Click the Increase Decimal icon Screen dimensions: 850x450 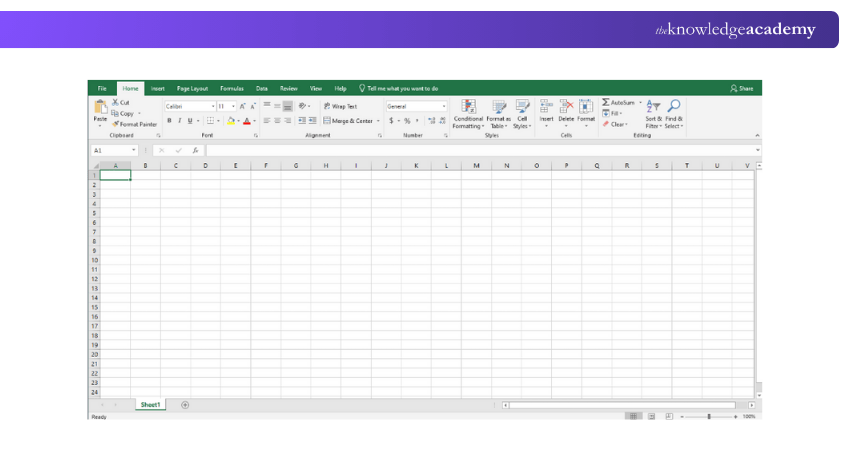pyautogui.click(x=432, y=120)
